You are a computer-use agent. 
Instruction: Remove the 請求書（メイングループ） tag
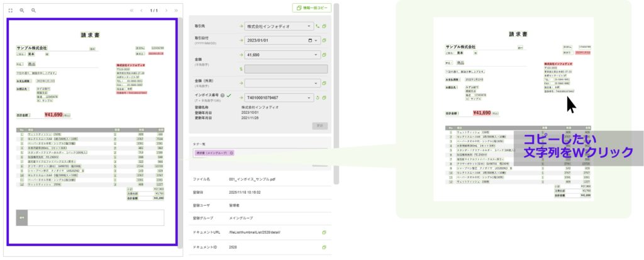click(231, 153)
